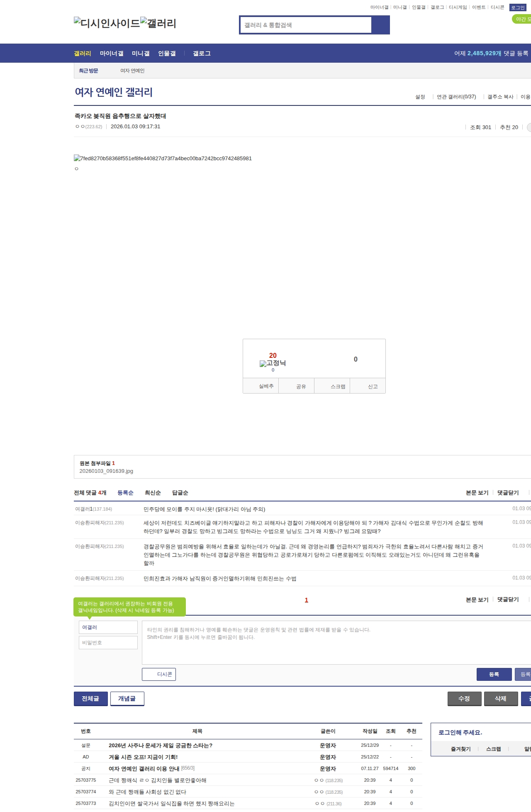Open post 김치인이면 쌀국가서 일식집을 하면 했지
This screenshot has height=812, width=531.
(x=172, y=804)
